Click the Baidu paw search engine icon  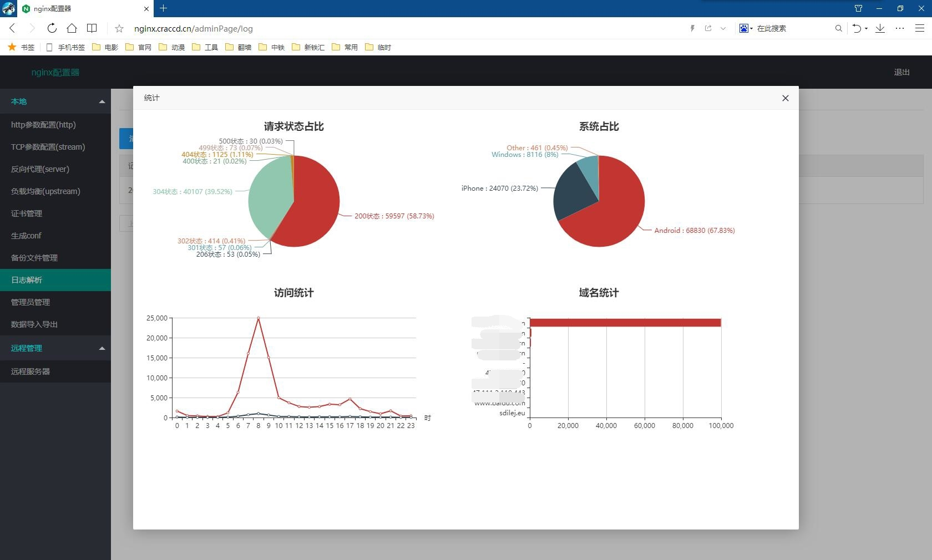point(744,28)
